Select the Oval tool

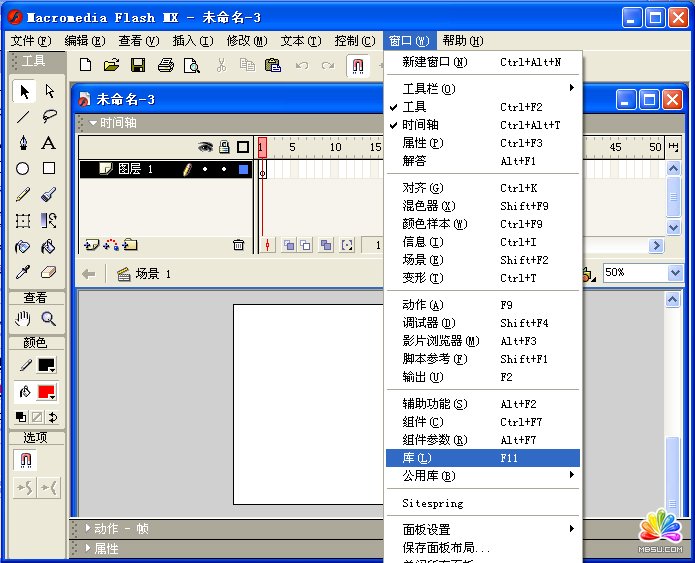[x=23, y=169]
